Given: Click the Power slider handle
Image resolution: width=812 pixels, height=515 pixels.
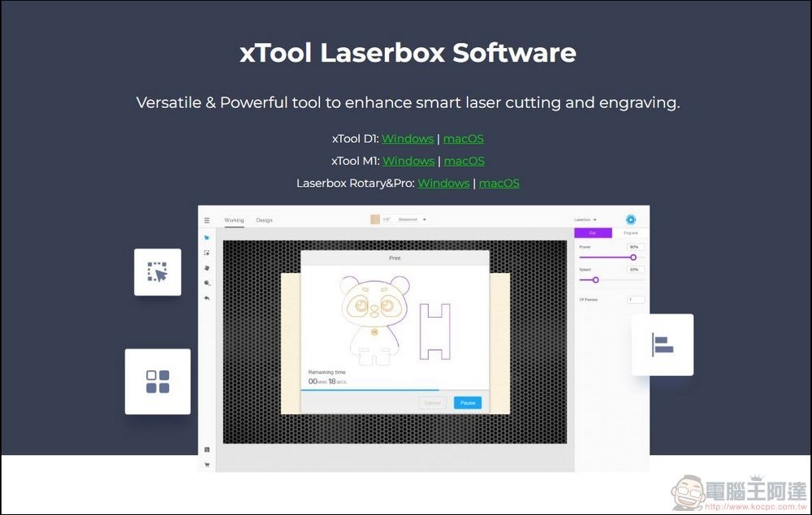Looking at the screenshot, I should [x=633, y=257].
